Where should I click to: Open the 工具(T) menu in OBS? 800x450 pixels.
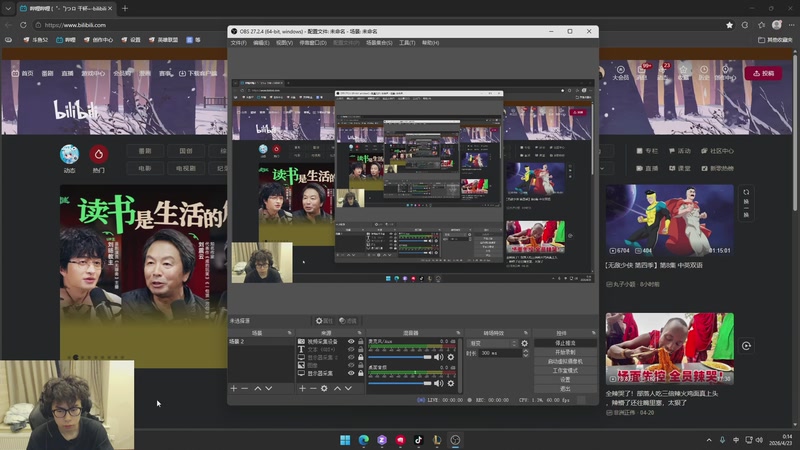(407, 43)
